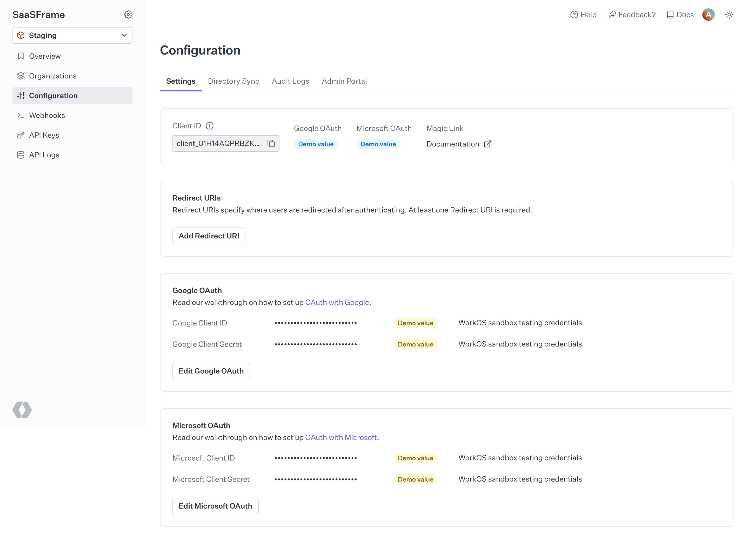Screen dimensions: 748x560
Task: Toggle the light/dark theme sun icon
Action: (x=729, y=15)
